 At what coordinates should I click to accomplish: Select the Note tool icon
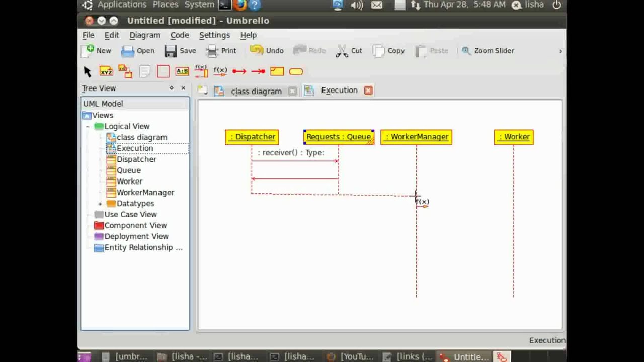tap(144, 71)
